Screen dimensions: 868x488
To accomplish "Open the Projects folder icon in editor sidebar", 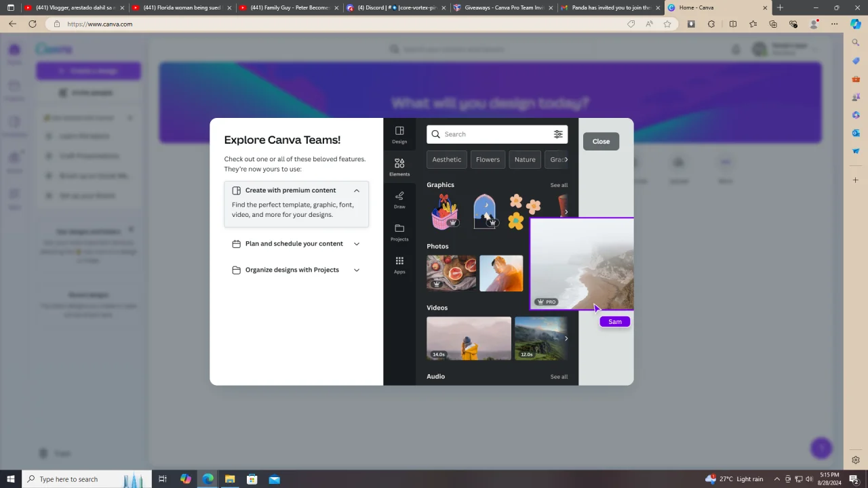I will pos(399,232).
